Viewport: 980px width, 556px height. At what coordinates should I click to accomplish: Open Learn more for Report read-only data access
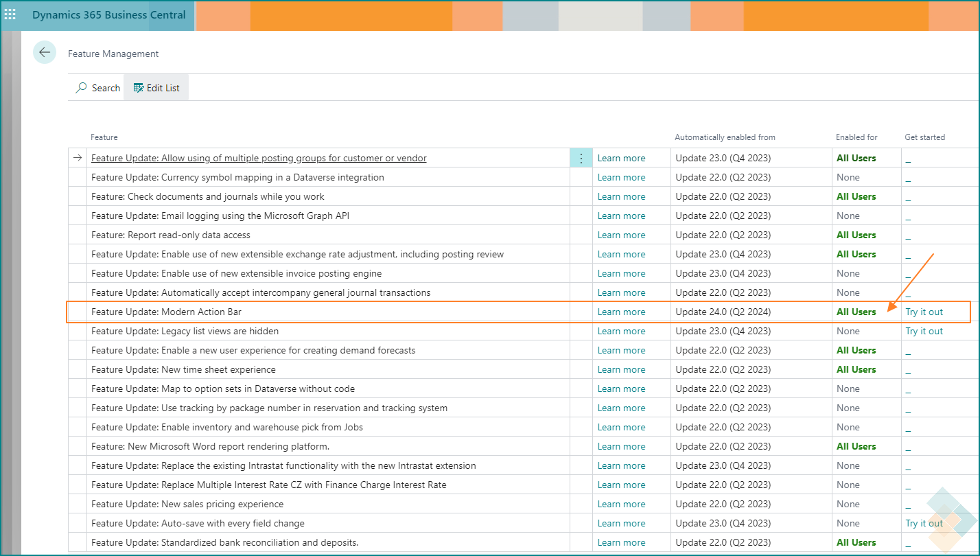click(x=621, y=235)
